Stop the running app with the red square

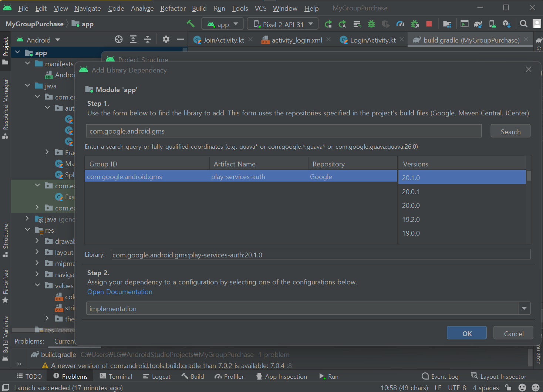click(x=429, y=24)
